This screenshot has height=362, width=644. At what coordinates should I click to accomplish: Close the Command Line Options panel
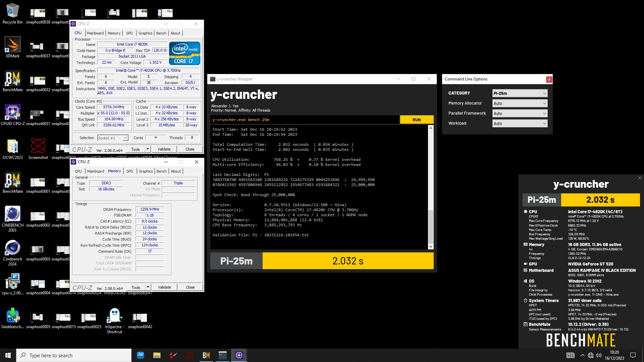(549, 79)
